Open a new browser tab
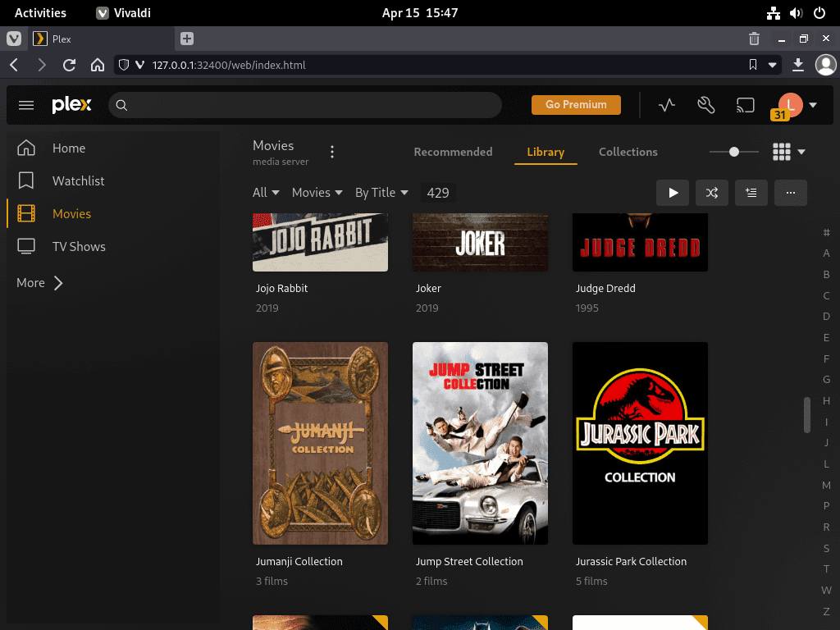The image size is (840, 630). (187, 39)
